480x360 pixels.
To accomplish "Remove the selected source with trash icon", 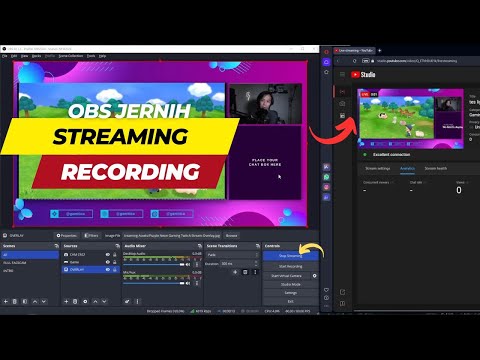I will click(75, 301).
